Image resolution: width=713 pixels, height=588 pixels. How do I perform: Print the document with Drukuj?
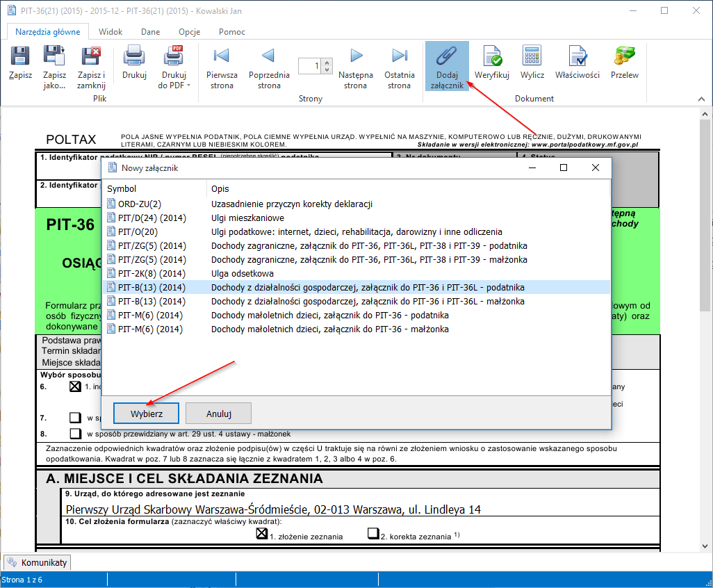point(134,63)
